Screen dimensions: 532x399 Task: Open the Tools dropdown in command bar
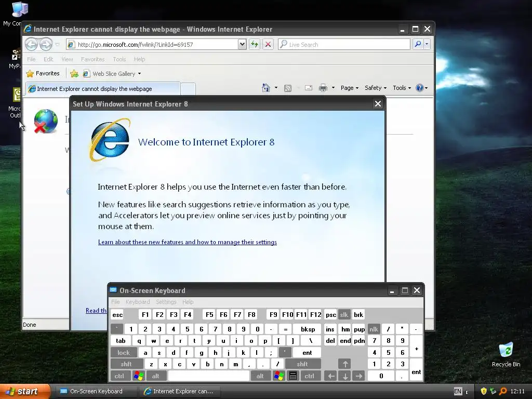[402, 88]
